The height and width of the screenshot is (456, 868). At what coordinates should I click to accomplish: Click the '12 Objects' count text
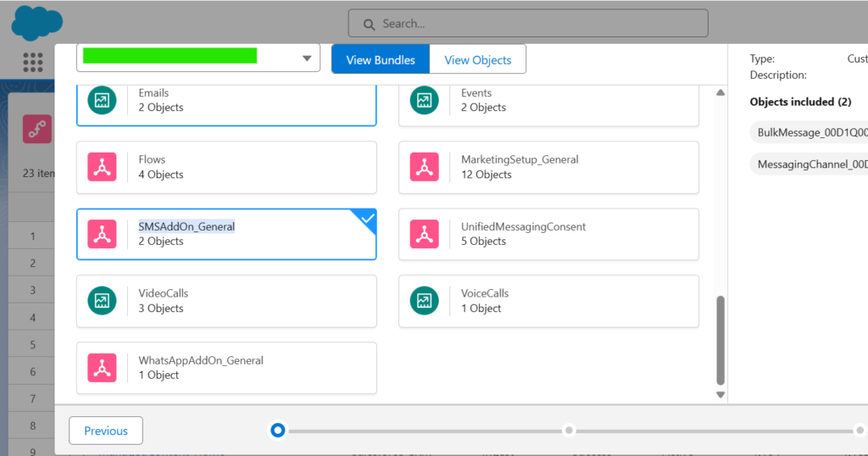pos(486,175)
